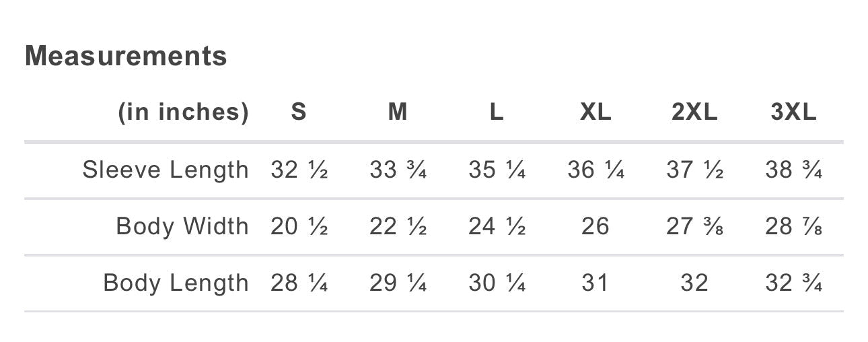Click the 20 ½ body width value
Viewport: 868px width, 342px height.
(x=299, y=226)
